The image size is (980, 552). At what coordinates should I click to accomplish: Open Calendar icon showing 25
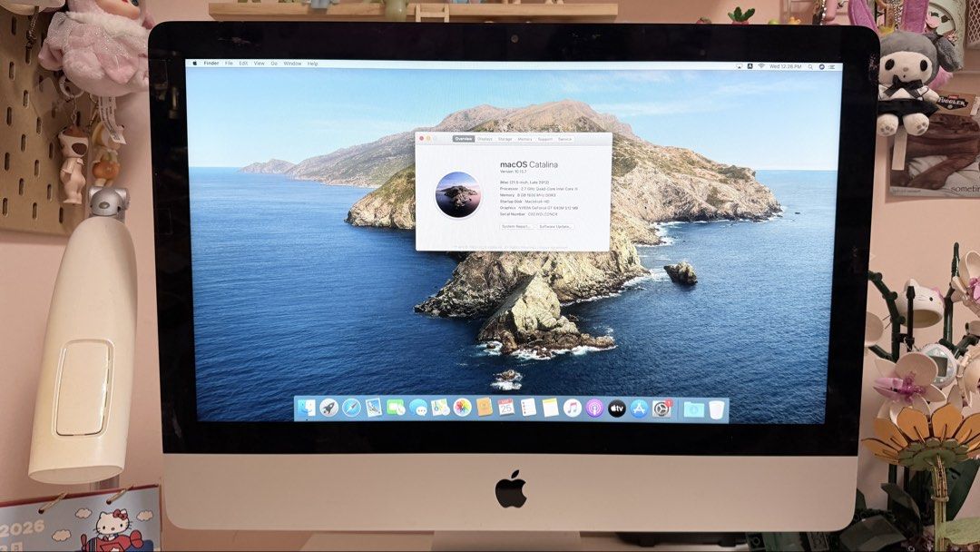coord(506,409)
